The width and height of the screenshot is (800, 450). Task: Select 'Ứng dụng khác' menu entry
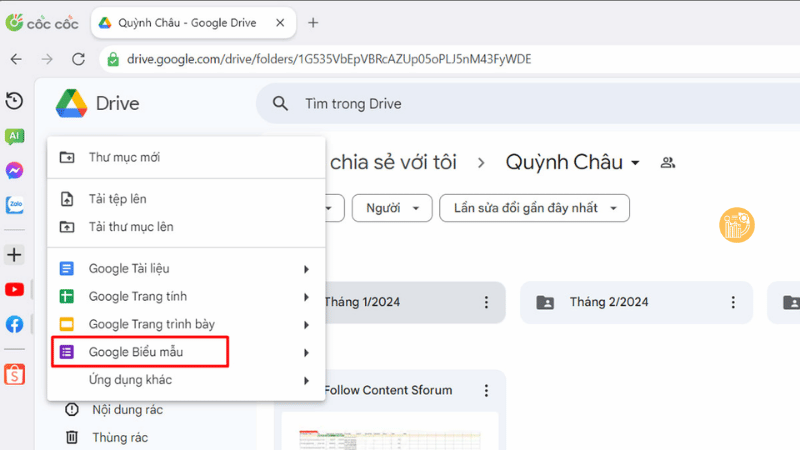tap(186, 380)
